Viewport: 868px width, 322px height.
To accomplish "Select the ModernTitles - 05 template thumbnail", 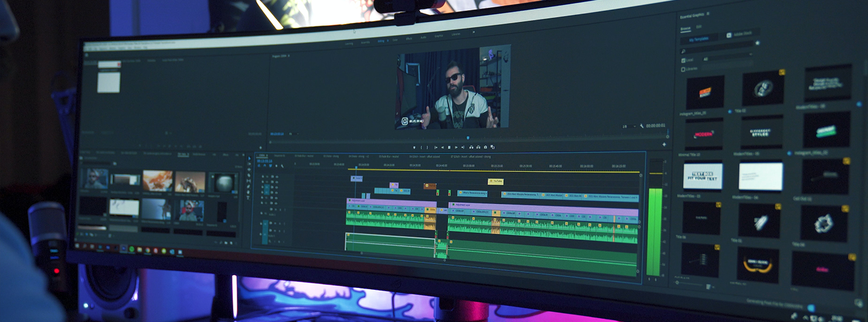I will click(x=763, y=133).
